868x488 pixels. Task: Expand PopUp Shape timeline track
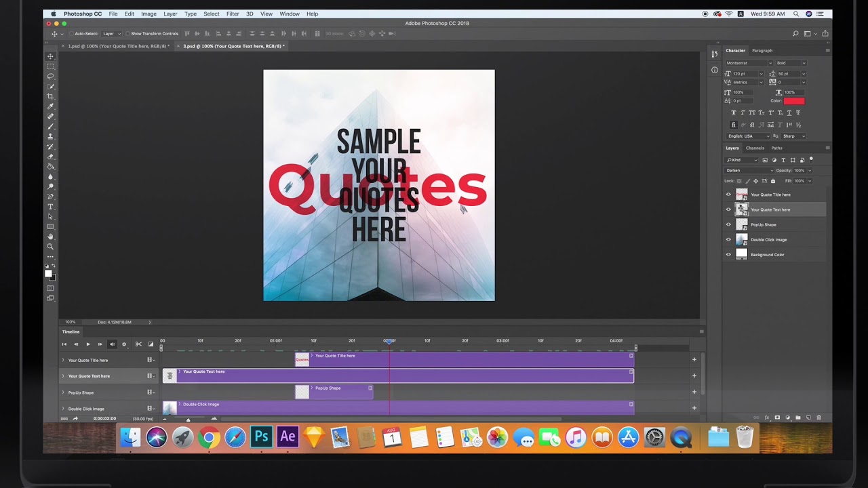pyautogui.click(x=63, y=392)
